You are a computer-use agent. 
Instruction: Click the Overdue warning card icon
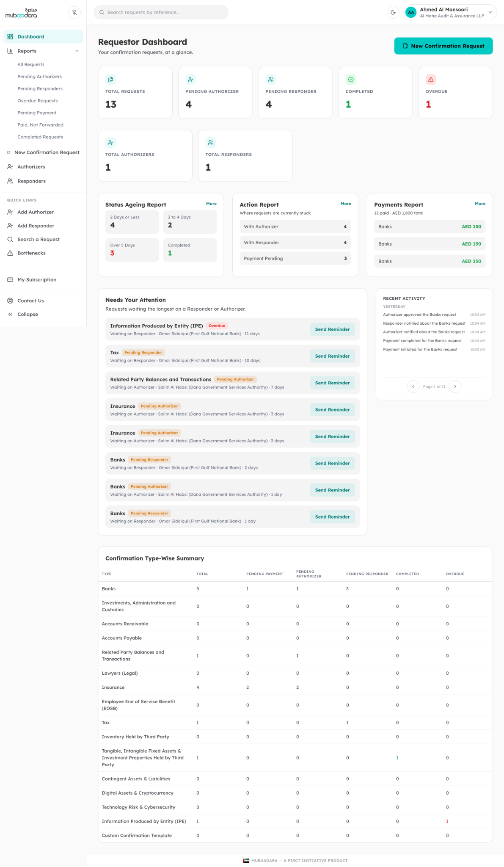(x=431, y=79)
